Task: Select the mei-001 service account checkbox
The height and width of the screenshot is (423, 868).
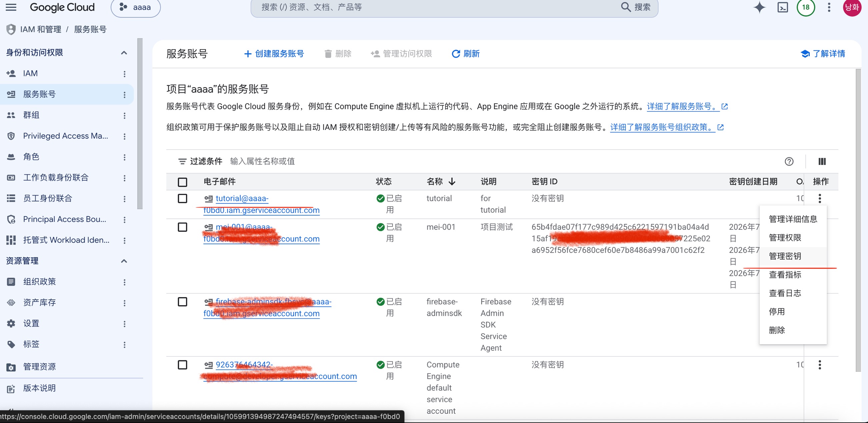Action: pos(182,227)
